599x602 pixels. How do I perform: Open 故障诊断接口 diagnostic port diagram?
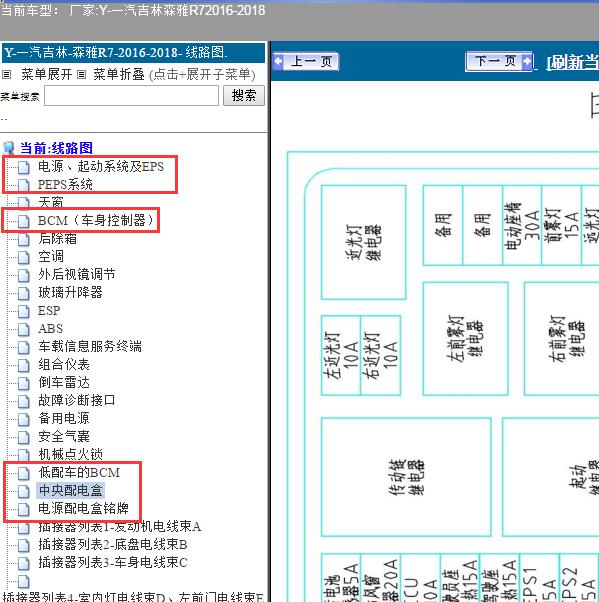tap(77, 400)
